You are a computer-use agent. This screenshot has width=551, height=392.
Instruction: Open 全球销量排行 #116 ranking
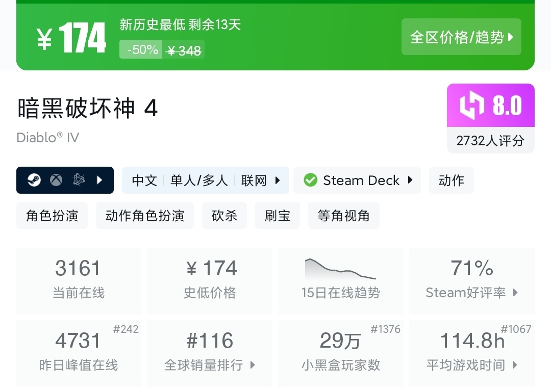pyautogui.click(x=210, y=353)
